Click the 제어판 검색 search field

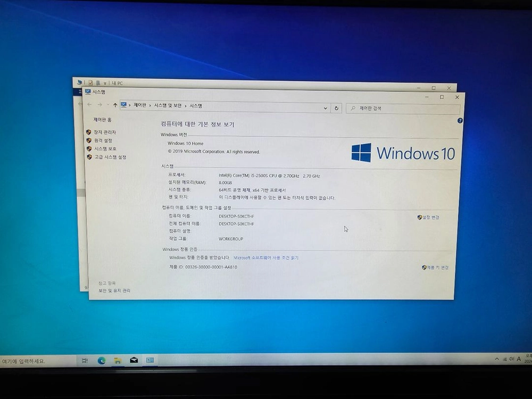pos(403,109)
